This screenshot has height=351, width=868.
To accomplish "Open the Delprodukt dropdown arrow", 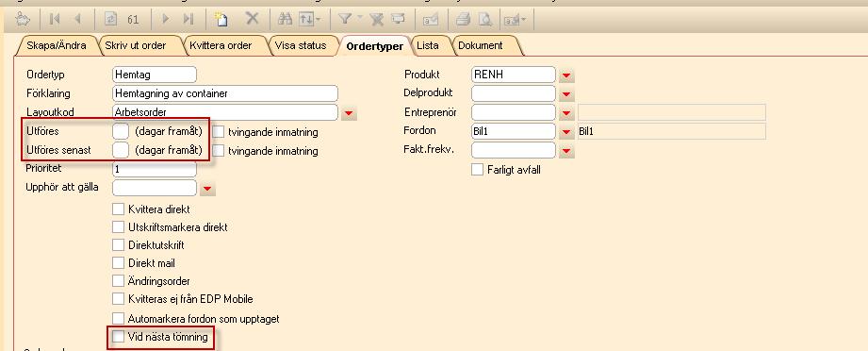I will pyautogui.click(x=566, y=94).
